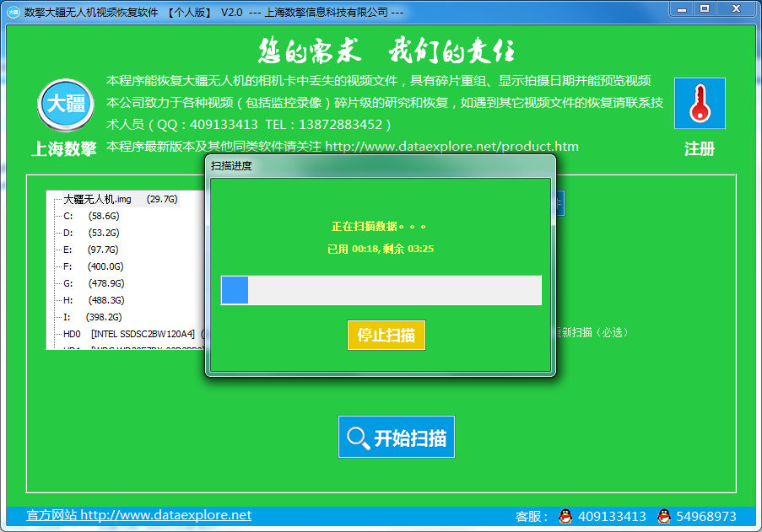Click the 您的需求 我们的责任 slogan banner
Screen dimensions: 762x532
click(x=386, y=51)
